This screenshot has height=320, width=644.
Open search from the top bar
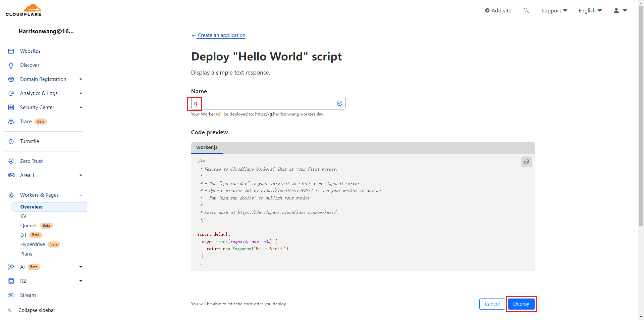(526, 10)
